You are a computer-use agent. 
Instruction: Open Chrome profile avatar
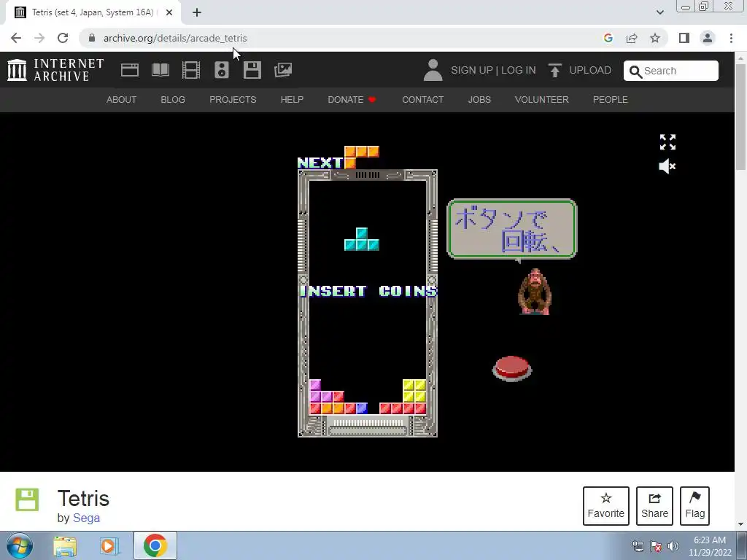pos(708,38)
